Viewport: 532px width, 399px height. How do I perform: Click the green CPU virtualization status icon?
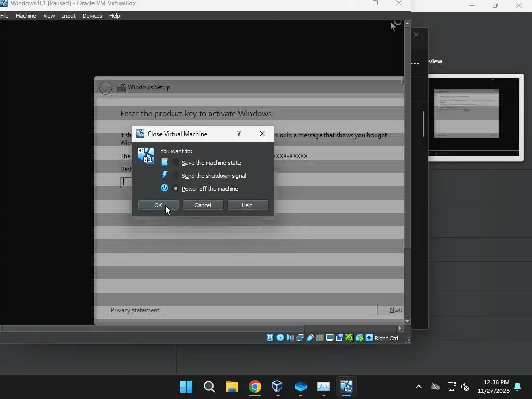349,338
